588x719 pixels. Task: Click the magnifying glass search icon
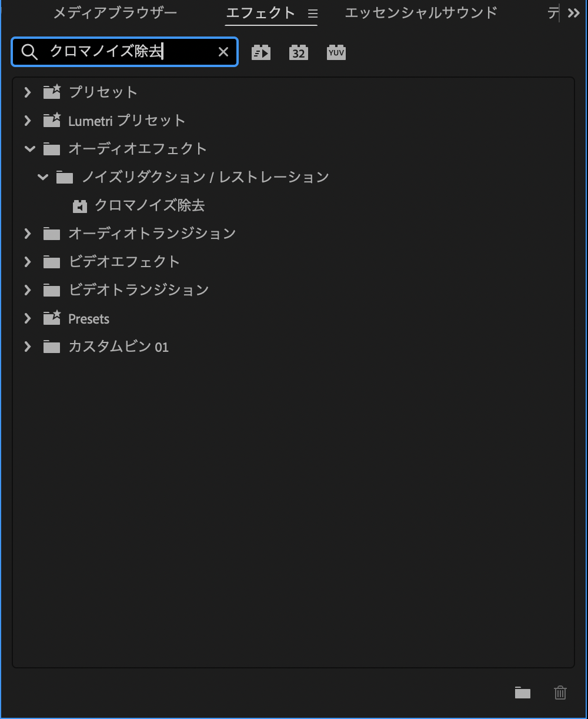pos(29,52)
